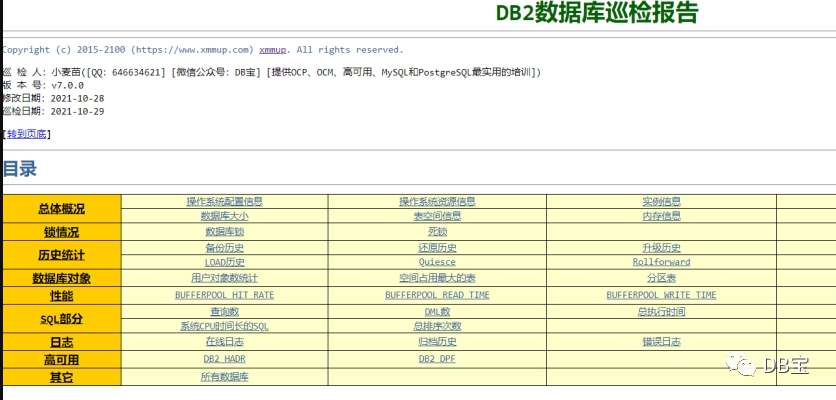View 错误日志 section
Image resolution: width=836 pixels, height=400 pixels.
661,342
